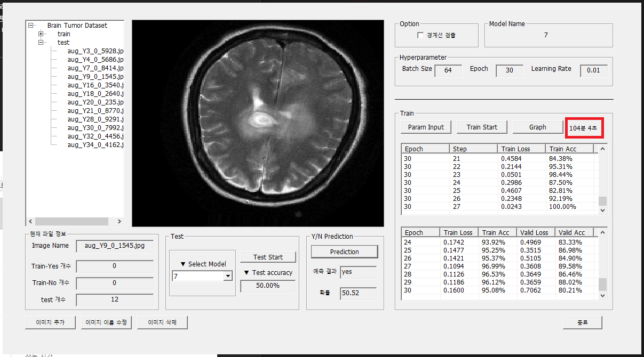This screenshot has height=357, width=644.
Task: Click Valid Acc column header
Action: pyautogui.click(x=575, y=232)
